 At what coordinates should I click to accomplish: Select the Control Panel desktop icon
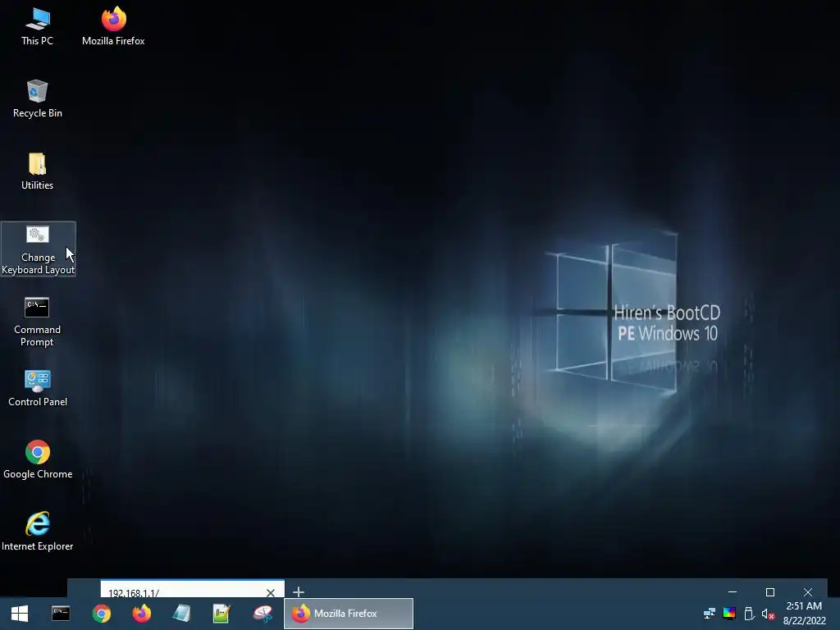tap(38, 388)
